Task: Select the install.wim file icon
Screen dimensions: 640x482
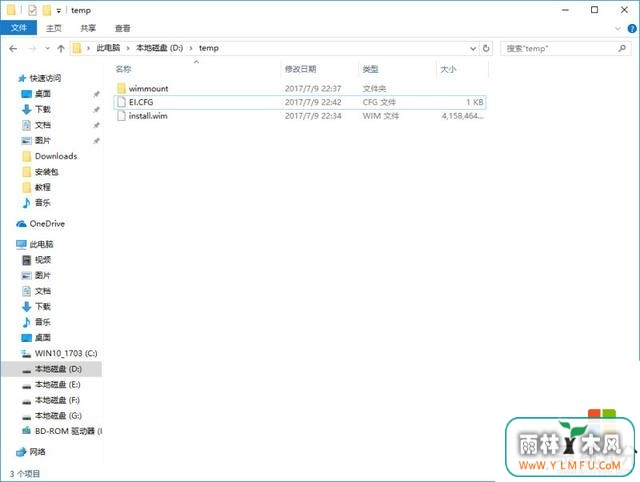Action: (x=121, y=116)
